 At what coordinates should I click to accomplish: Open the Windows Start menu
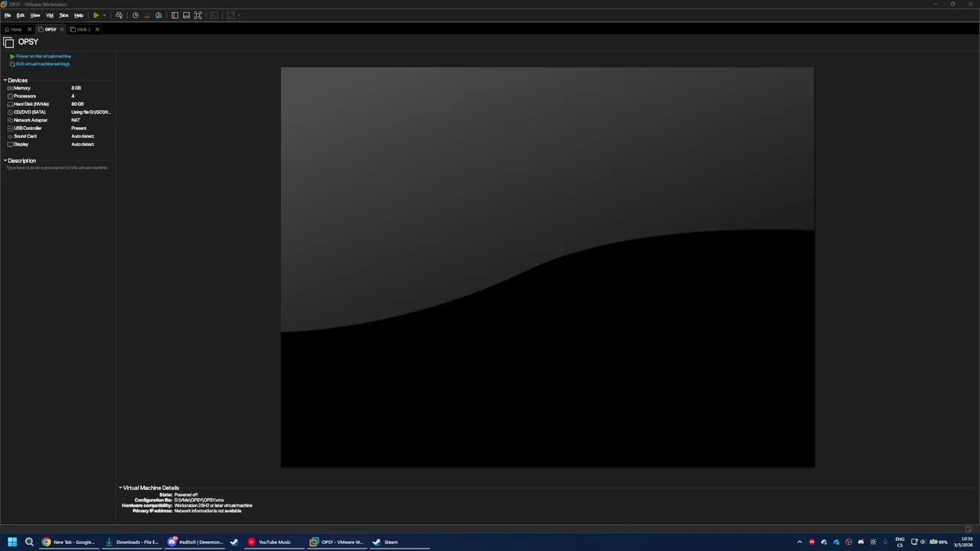(x=12, y=542)
